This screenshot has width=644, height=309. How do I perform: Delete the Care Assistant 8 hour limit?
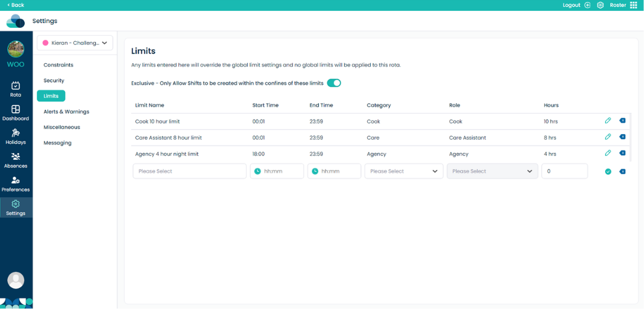coord(622,137)
